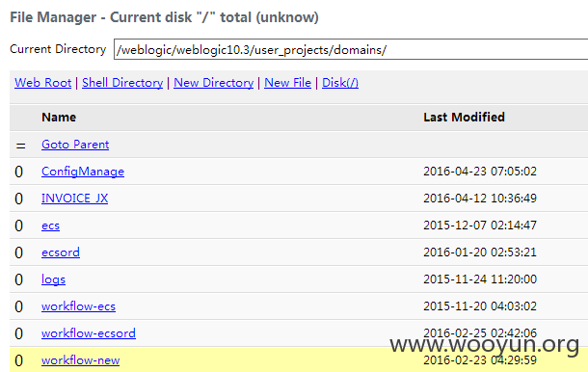Open the logs directory
Viewport: 588px width, 372px height.
53,279
